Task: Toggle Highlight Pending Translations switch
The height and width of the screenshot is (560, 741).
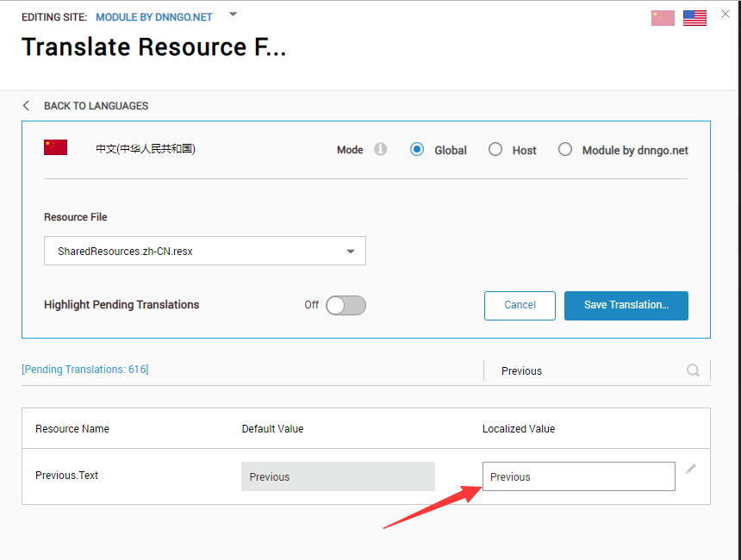Action: 346,305
